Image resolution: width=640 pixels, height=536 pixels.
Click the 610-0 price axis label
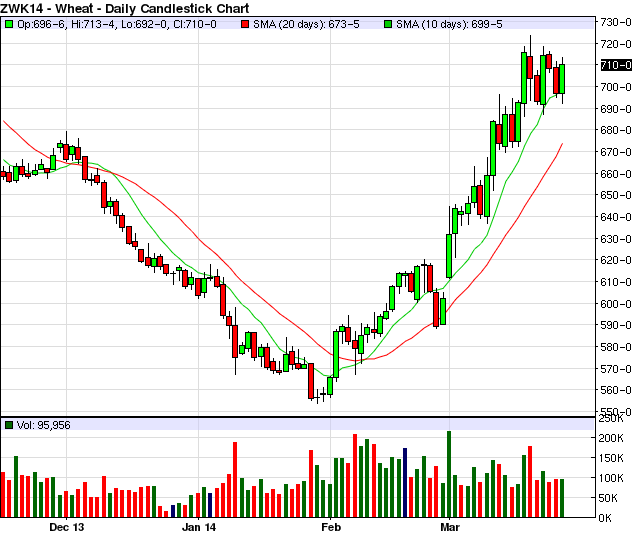616,282
